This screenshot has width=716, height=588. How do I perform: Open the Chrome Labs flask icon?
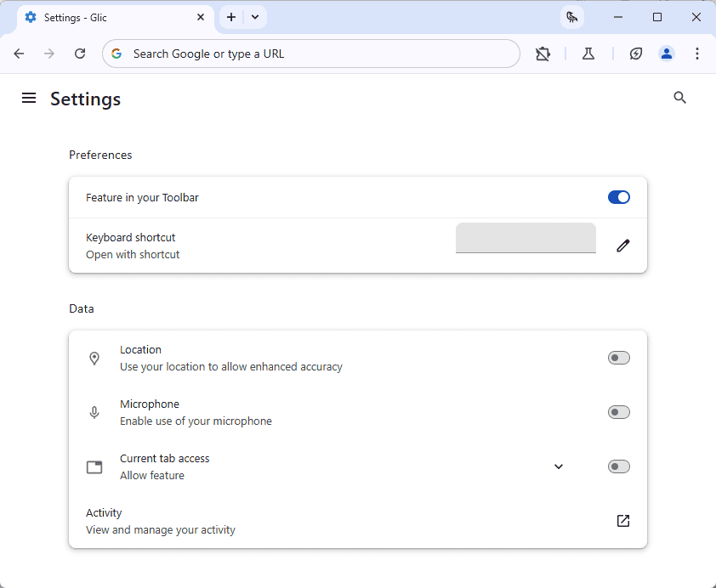point(588,54)
